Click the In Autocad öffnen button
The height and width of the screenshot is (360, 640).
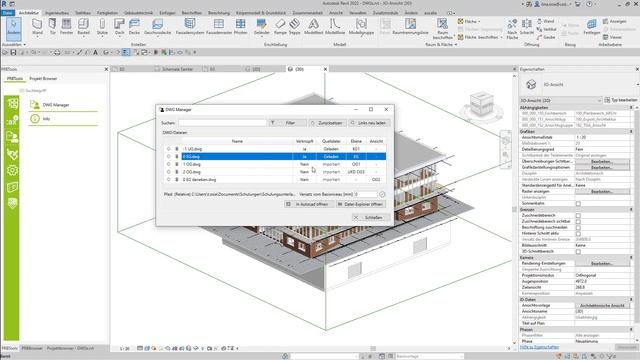point(309,204)
